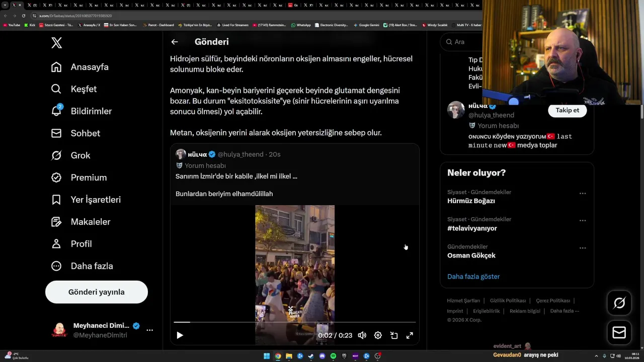Open File Explorer from taskbar
This screenshot has height=362, width=644.
pyautogui.click(x=289, y=356)
